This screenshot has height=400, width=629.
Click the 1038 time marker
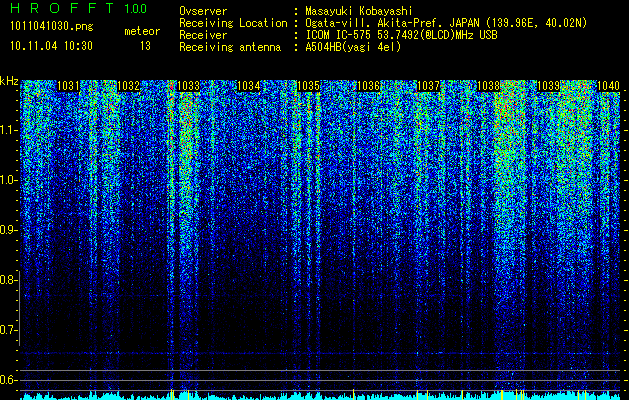pyautogui.click(x=489, y=86)
